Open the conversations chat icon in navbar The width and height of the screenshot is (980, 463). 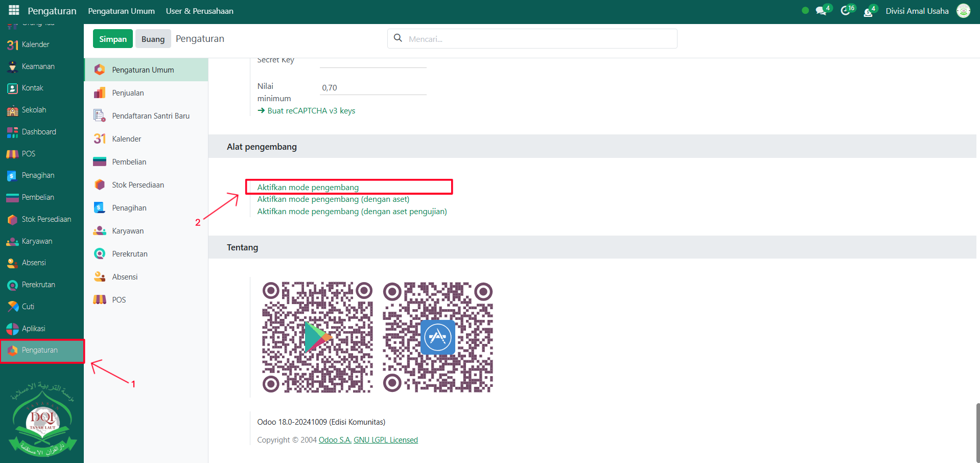coord(821,11)
